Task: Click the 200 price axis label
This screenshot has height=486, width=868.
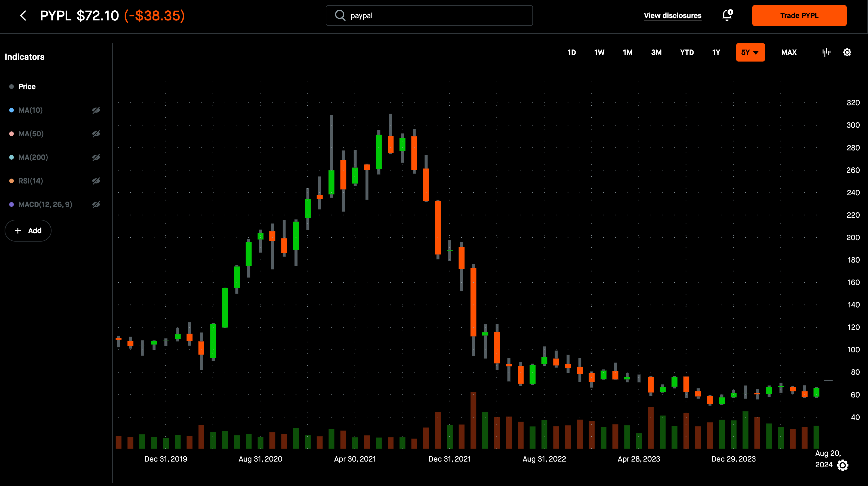Action: [x=853, y=238]
